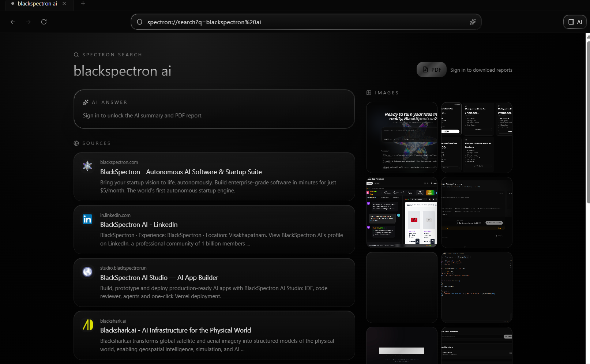This screenshot has height=364, width=590.
Task: Click the 'blackspectron ai' search heading
Action: click(122, 71)
